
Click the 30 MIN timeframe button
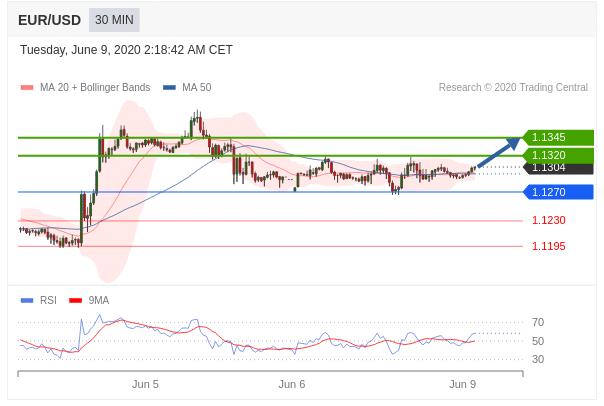tap(114, 20)
